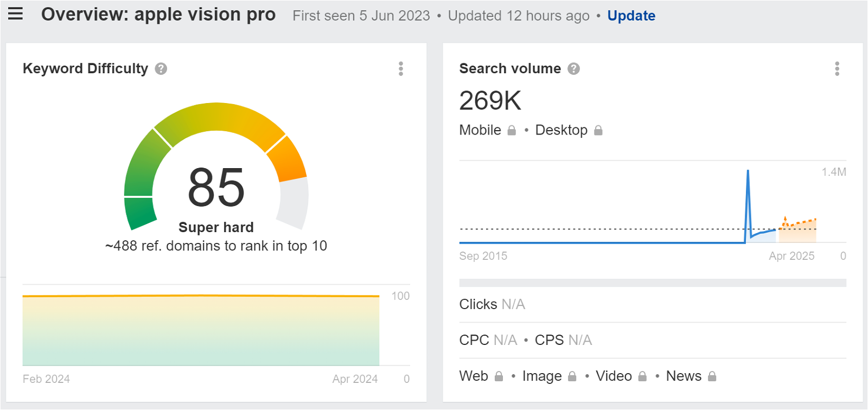Click the News search type label
868x410 pixels.
684,376
